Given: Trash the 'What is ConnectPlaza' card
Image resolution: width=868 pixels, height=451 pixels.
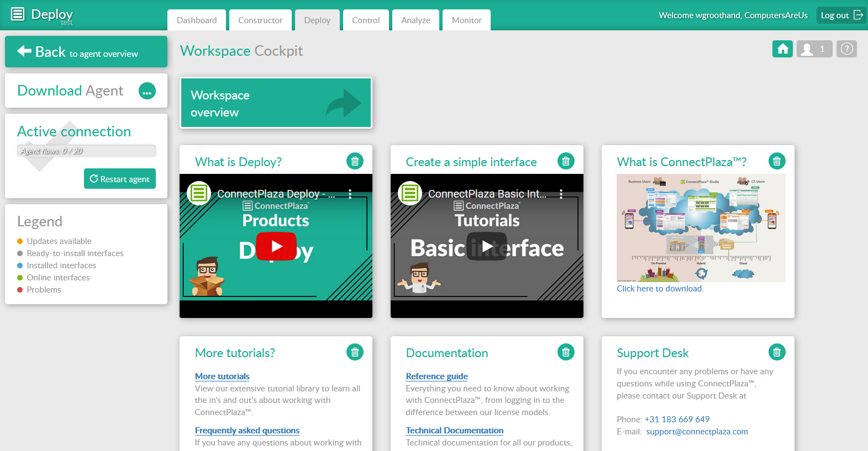Looking at the screenshot, I should point(777,161).
